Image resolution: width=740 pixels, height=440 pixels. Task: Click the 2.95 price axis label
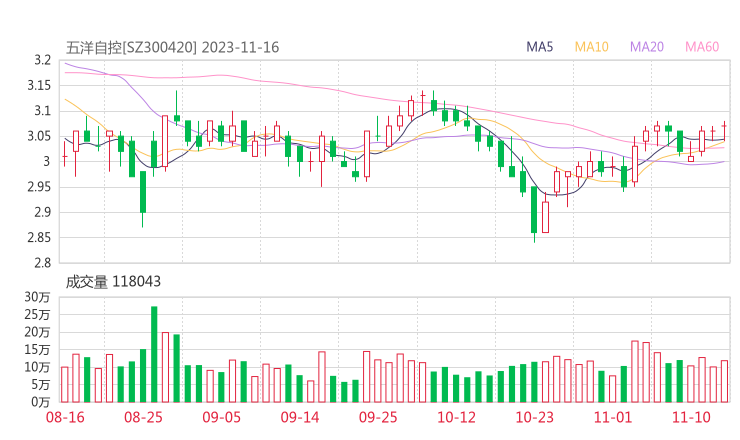point(39,187)
